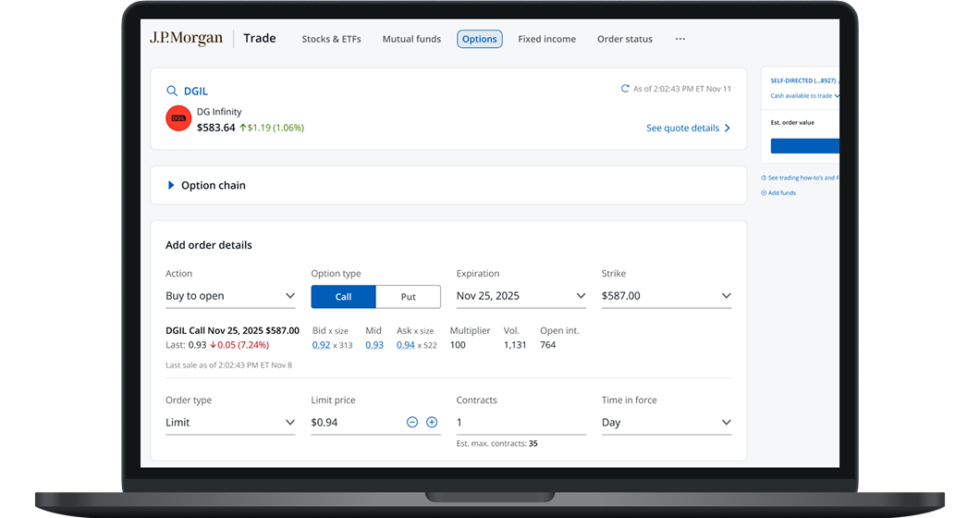
Task: Click the DGIL ticker symbol search field
Action: coord(196,91)
